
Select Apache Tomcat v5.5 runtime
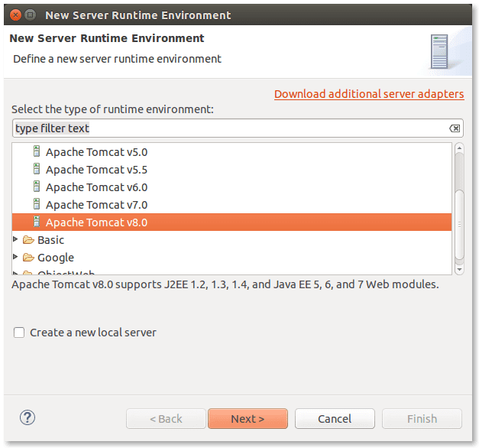coord(96,170)
